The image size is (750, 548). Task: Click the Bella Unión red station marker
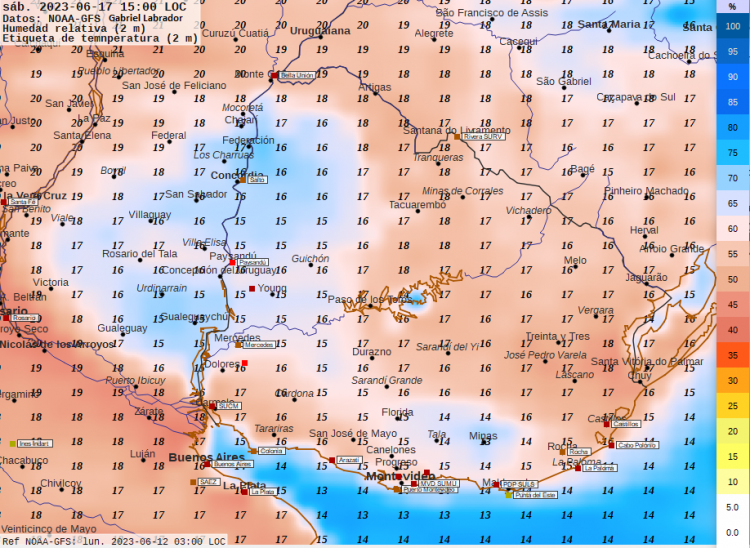coord(273,75)
